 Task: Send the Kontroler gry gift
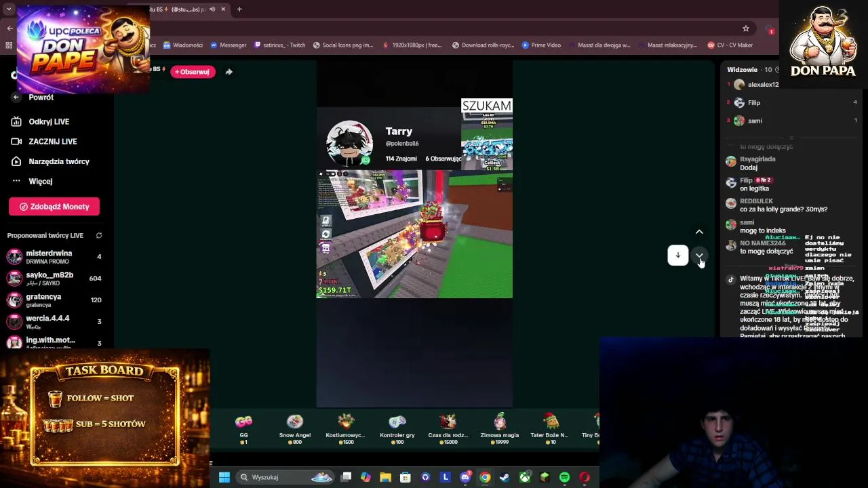397,429
